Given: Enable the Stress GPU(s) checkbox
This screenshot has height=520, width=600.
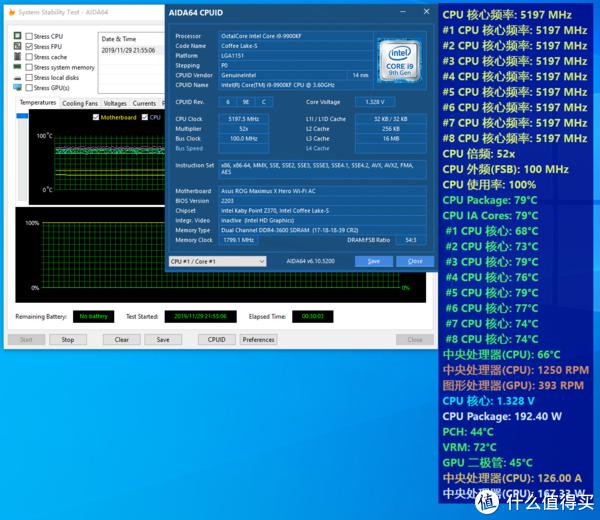Looking at the screenshot, I should [29, 88].
